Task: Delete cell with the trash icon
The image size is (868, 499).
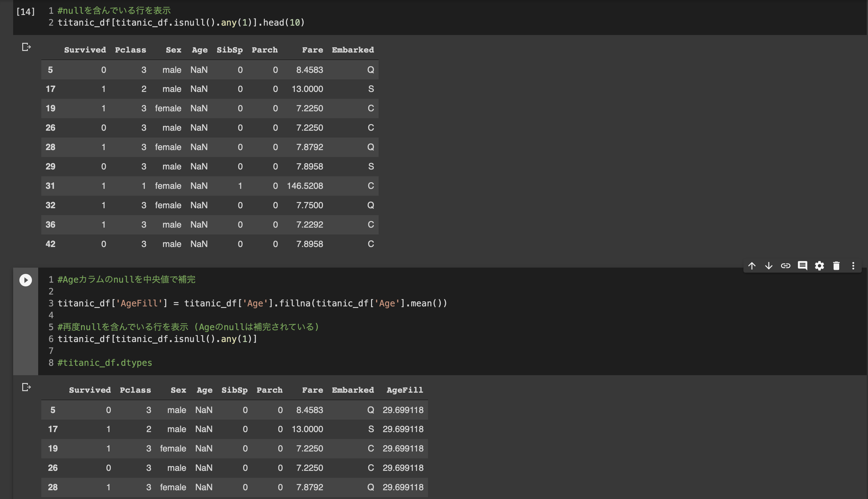Action: click(836, 266)
